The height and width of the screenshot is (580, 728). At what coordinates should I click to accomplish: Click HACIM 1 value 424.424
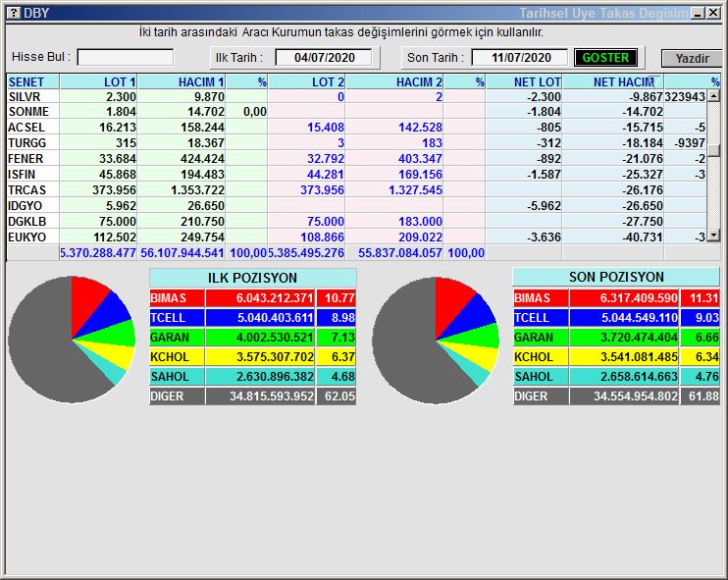(202, 159)
